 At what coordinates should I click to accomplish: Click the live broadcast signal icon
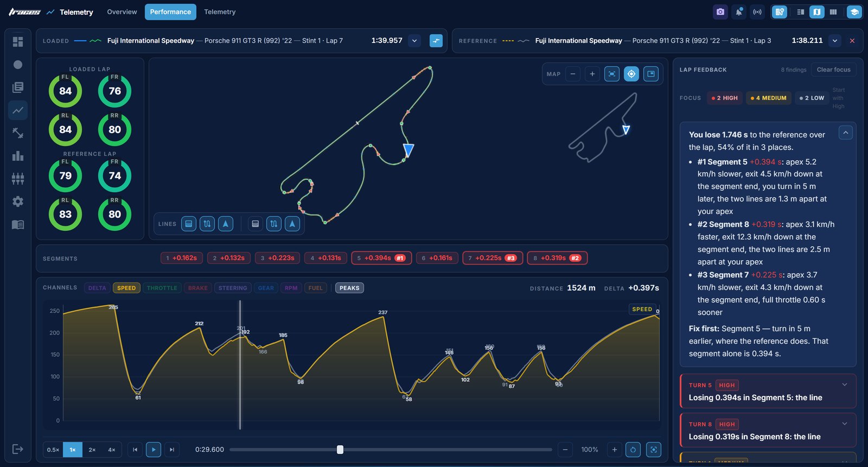[757, 12]
